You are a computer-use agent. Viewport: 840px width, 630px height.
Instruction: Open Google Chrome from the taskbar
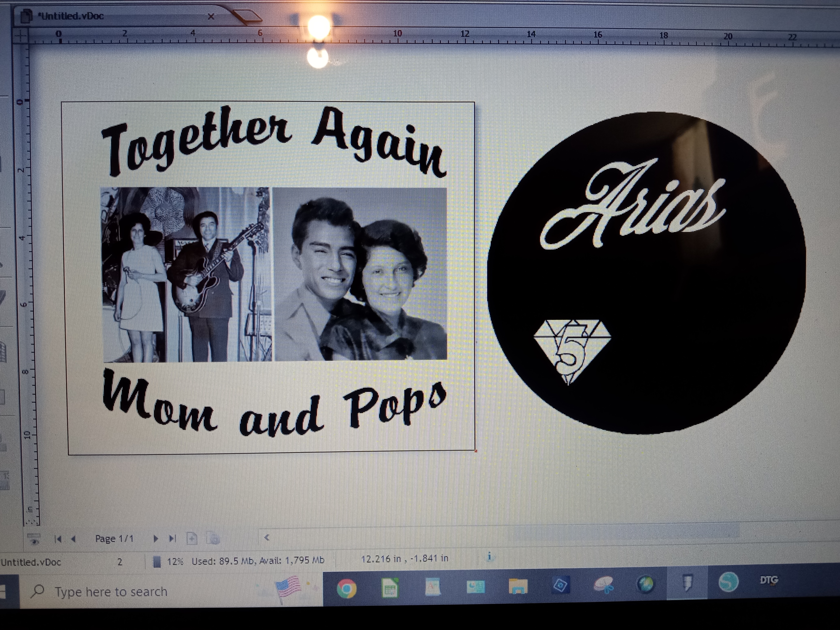point(346,589)
